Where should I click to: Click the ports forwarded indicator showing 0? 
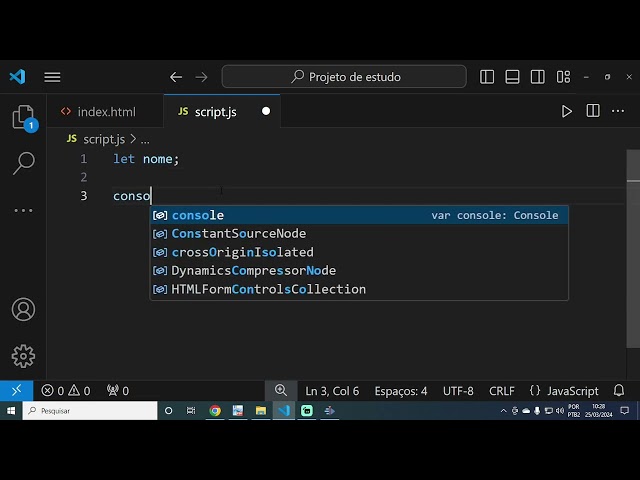click(118, 391)
